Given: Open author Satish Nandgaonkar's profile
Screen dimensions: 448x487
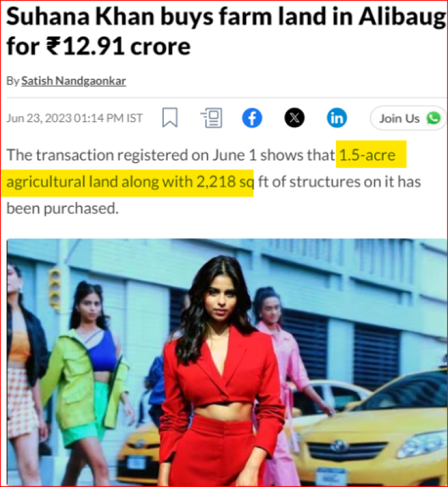Looking at the screenshot, I should point(74,81).
